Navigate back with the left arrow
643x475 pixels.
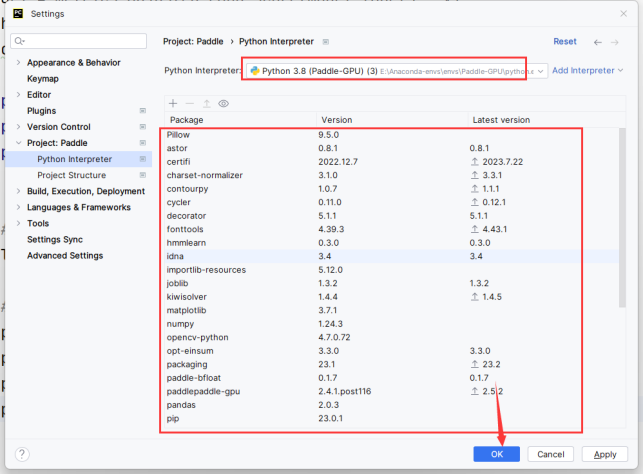598,42
